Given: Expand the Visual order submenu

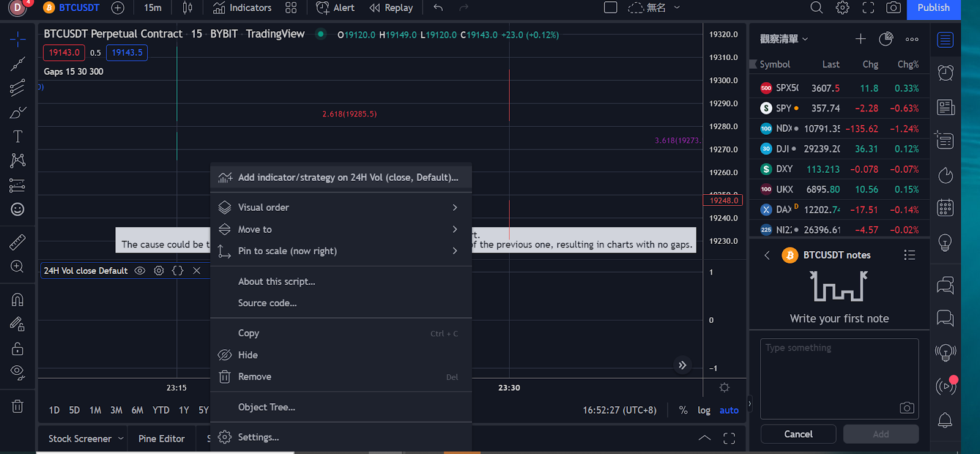Looking at the screenshot, I should click(x=341, y=208).
